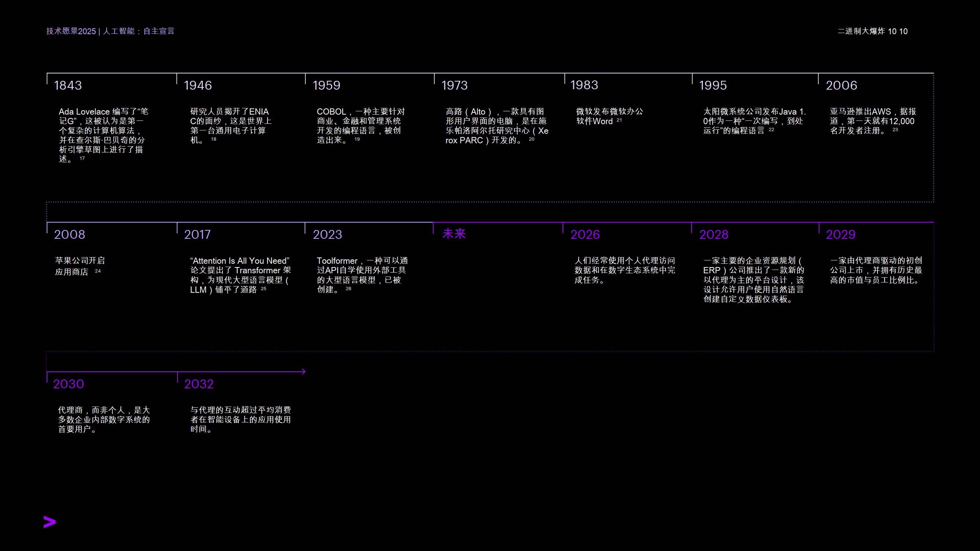Image resolution: width=980 pixels, height=551 pixels.
Task: Click footnote 17 after the Ada Lovelace text
Action: pos(82,158)
